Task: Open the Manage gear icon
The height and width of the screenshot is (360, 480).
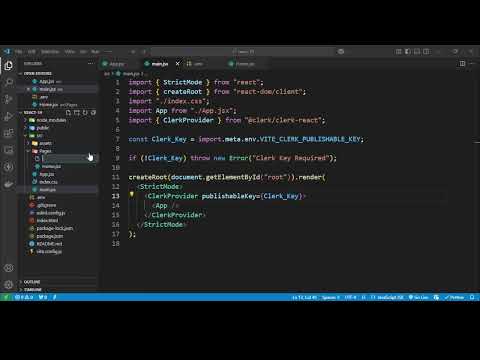Action: click(x=8, y=284)
